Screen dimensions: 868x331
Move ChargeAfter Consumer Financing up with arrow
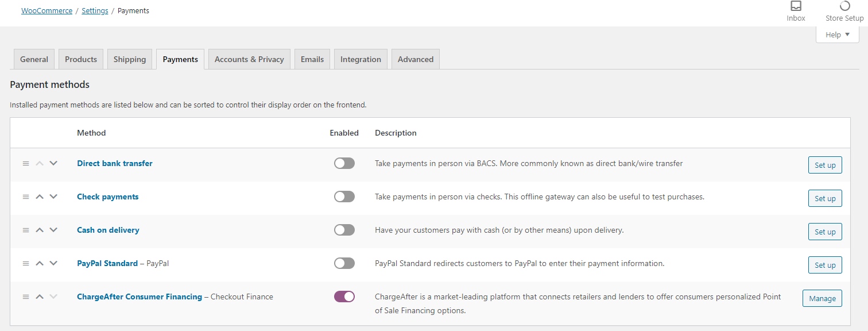[x=40, y=297]
